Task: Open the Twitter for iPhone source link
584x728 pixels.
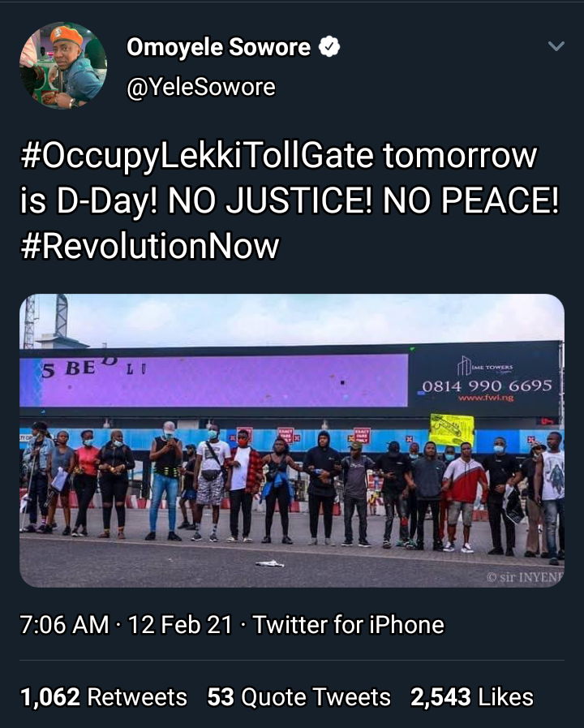Action: point(349,625)
